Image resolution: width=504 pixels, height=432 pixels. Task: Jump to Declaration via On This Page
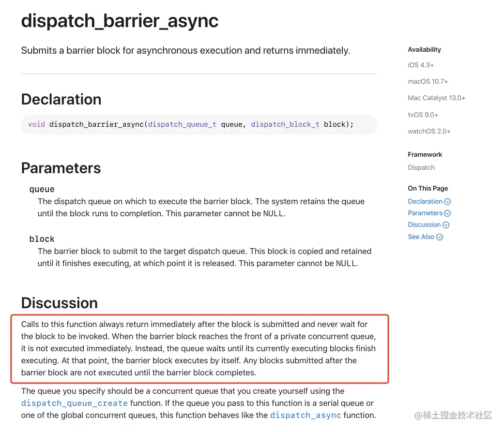pyautogui.click(x=425, y=202)
